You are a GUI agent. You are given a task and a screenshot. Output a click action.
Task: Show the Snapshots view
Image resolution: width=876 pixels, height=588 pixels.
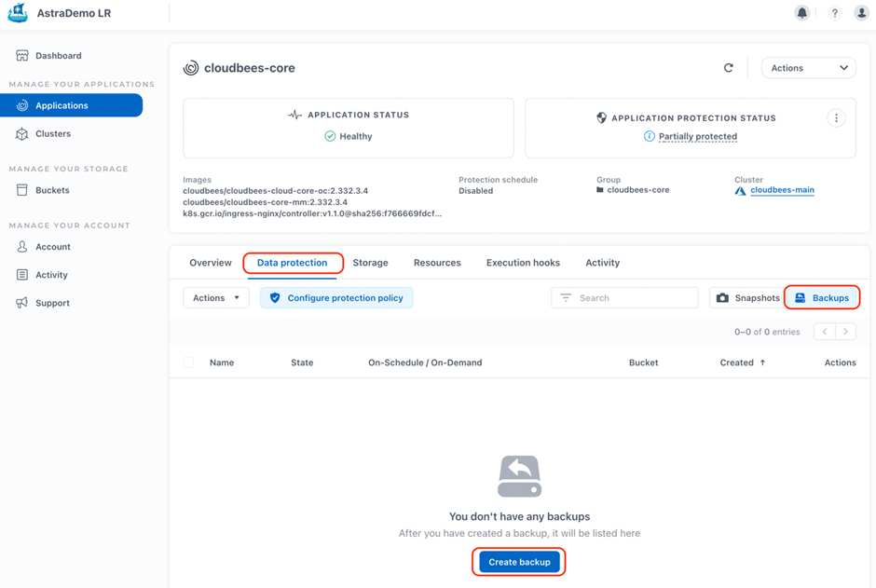[747, 297]
